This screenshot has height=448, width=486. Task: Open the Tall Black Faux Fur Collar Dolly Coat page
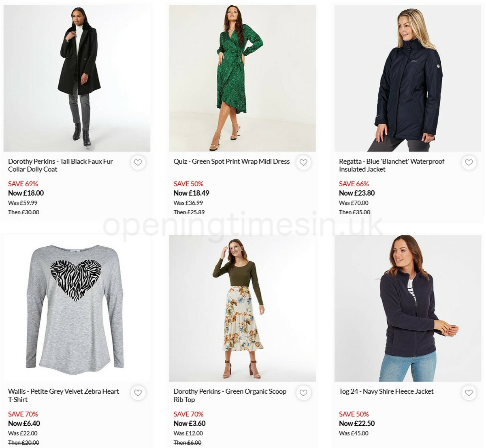[x=61, y=165]
